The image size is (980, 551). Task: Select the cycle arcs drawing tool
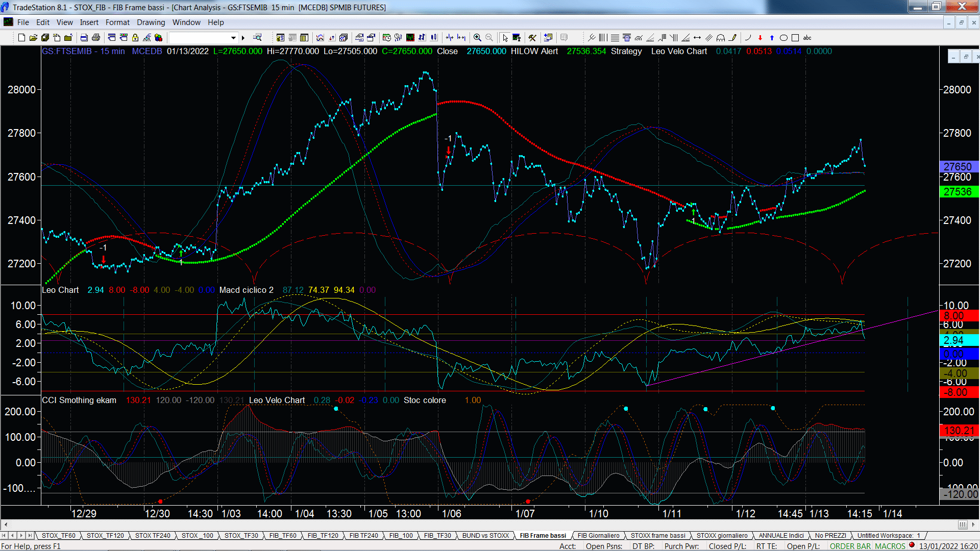pos(721,37)
